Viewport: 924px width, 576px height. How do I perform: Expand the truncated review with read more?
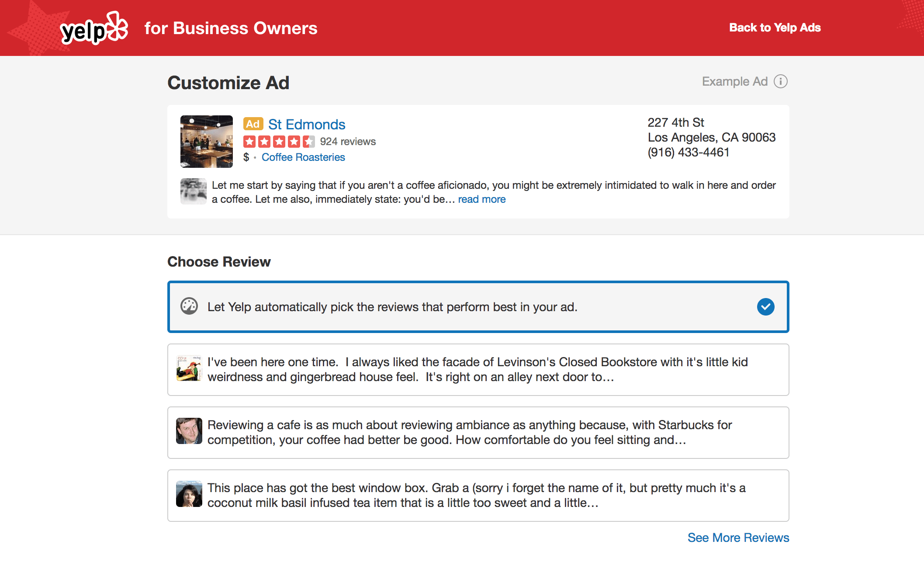click(x=481, y=199)
